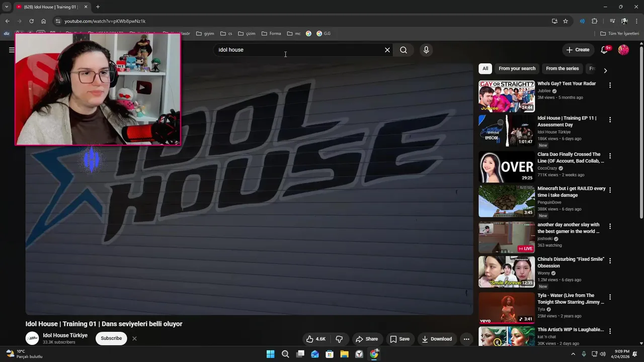The height and width of the screenshot is (362, 644).
Task: Dismiss the X next to Subscribe
Action: coord(134,338)
